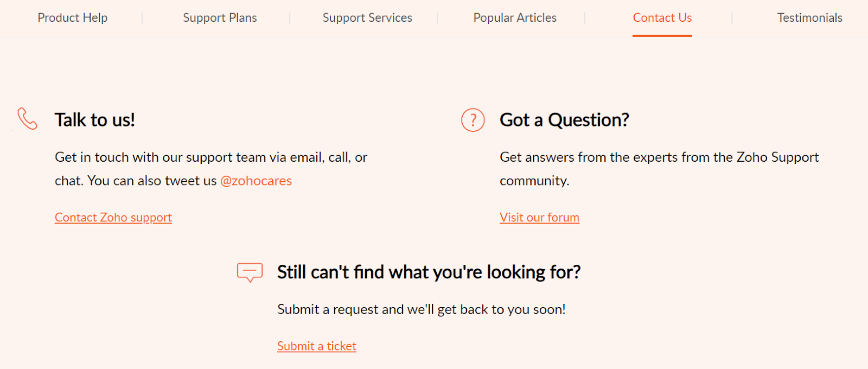Click divider between Product Help and Support Plans
This screenshot has height=369, width=868.
coord(143,18)
